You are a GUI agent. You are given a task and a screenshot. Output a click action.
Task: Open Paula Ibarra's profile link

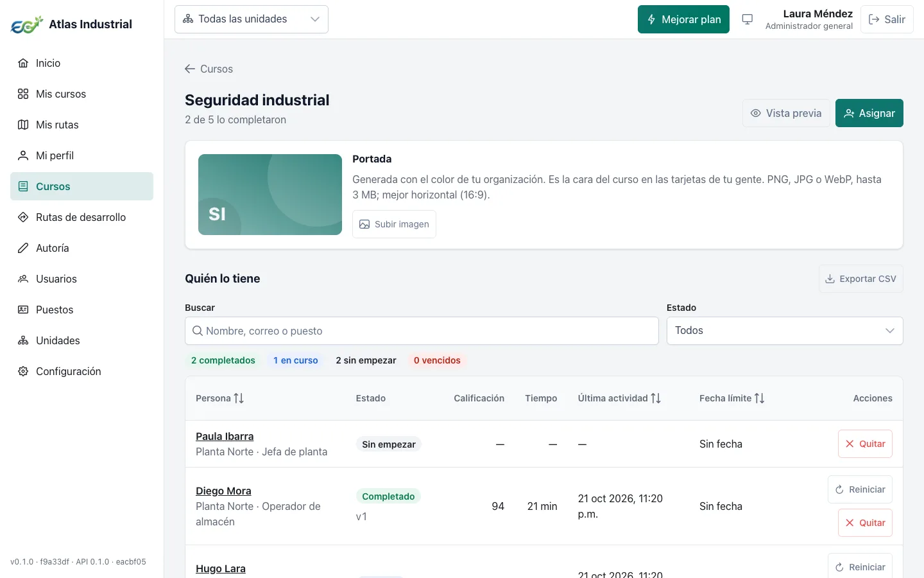coord(225,436)
